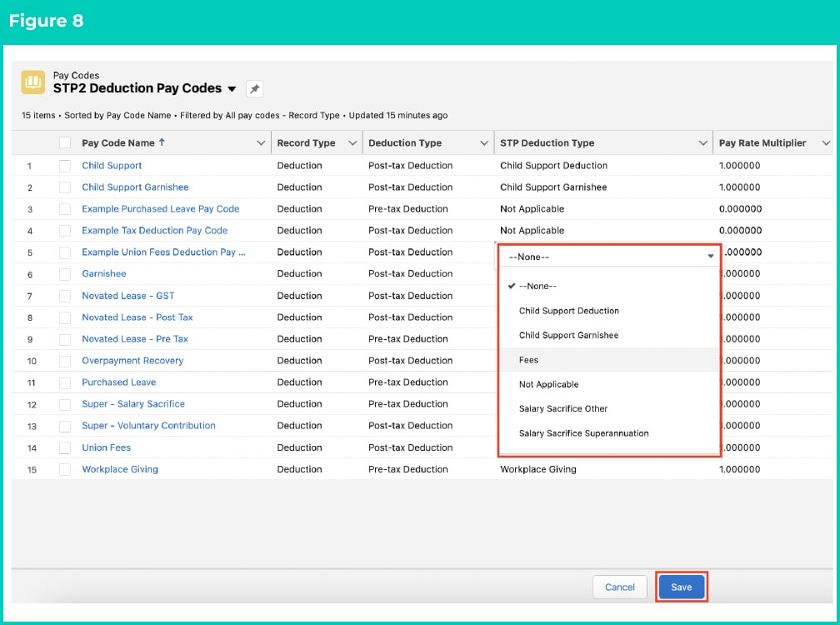Open the Overpayment Recovery link

tap(132, 361)
